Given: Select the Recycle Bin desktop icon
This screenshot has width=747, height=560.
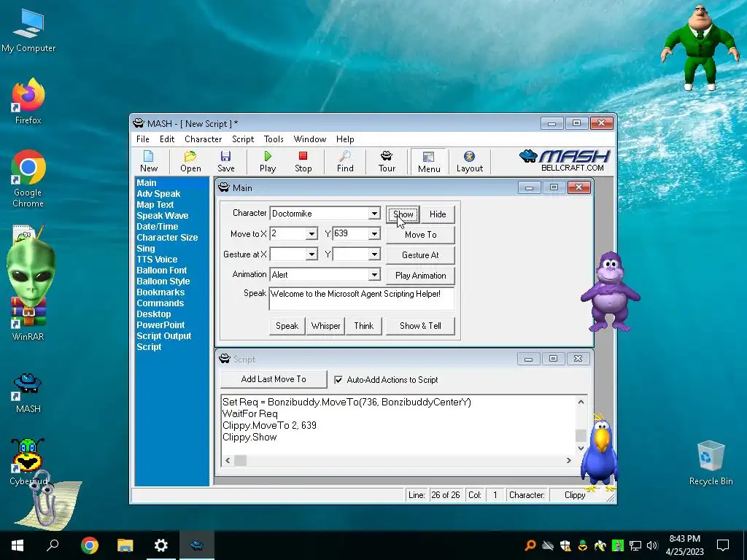Looking at the screenshot, I should click(711, 463).
